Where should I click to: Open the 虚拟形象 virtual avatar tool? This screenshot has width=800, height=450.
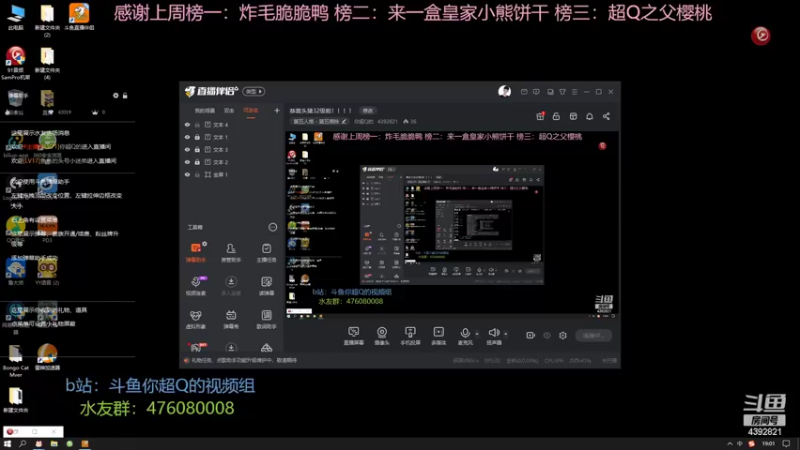tap(196, 319)
